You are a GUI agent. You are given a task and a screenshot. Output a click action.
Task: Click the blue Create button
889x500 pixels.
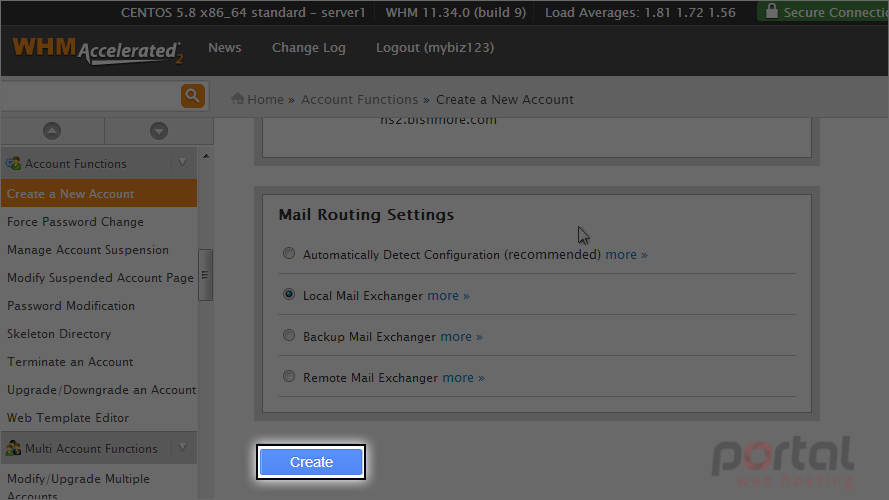click(311, 462)
